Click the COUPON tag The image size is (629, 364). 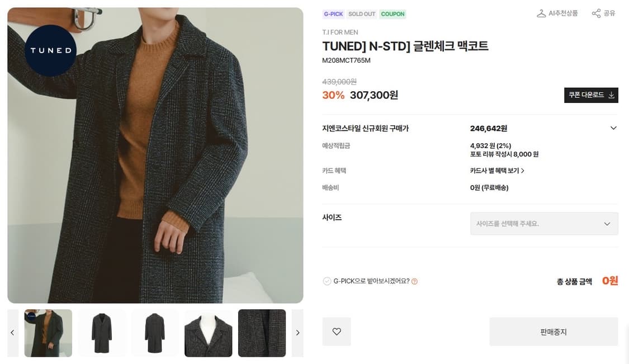[x=392, y=13]
